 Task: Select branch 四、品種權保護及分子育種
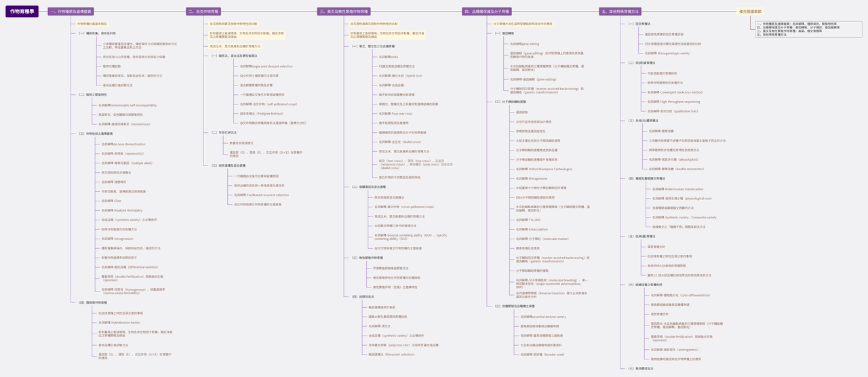[x=486, y=12]
